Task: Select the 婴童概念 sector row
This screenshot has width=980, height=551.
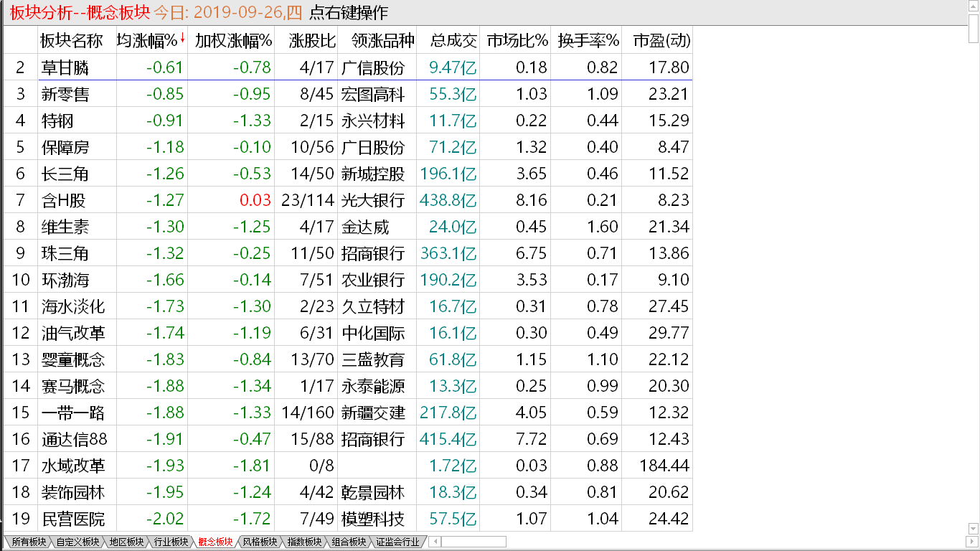Action: pyautogui.click(x=348, y=359)
